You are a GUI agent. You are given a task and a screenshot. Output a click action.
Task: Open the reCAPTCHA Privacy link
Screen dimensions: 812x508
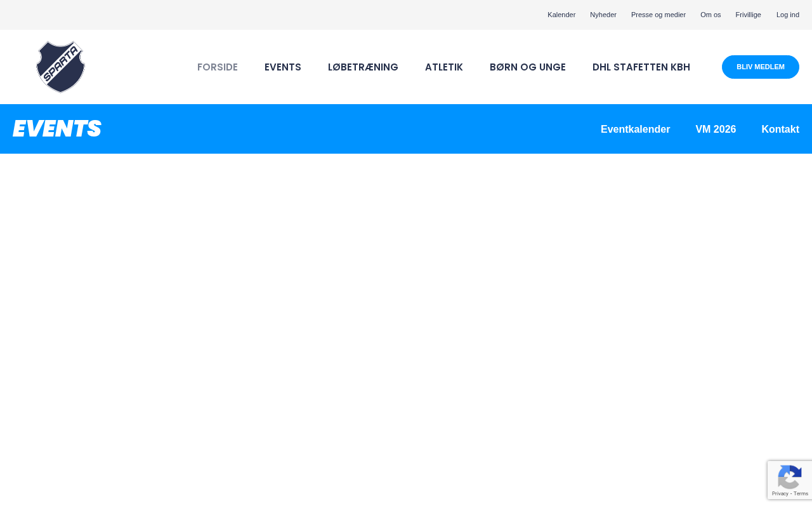click(780, 493)
